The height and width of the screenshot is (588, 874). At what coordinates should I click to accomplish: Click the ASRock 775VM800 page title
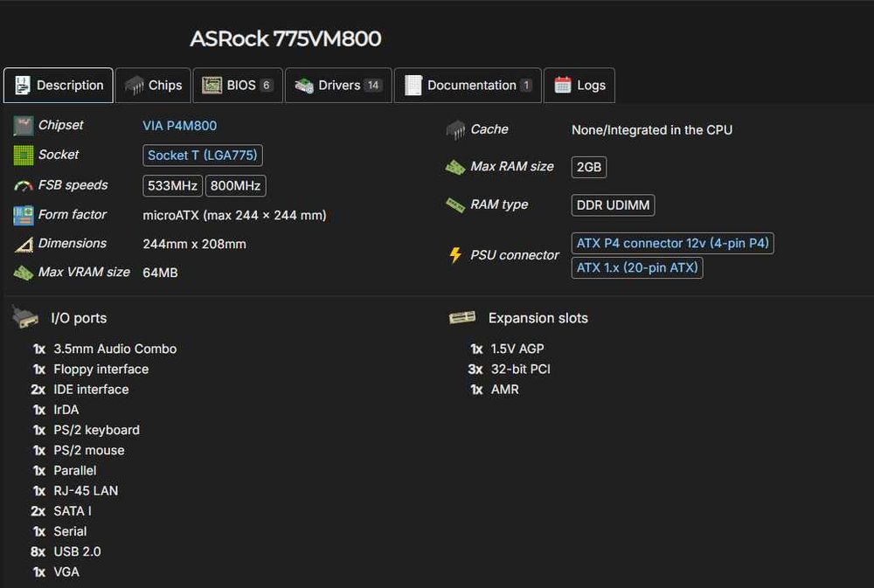click(286, 38)
